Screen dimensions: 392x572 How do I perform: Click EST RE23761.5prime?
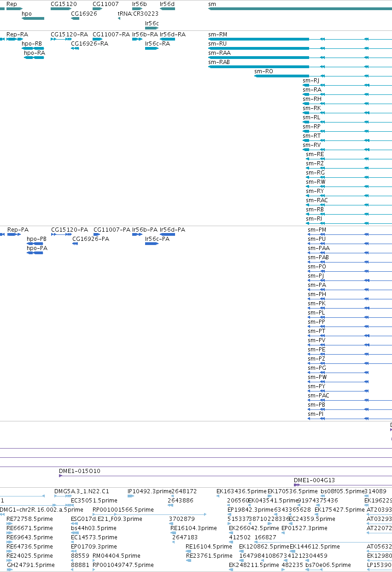(x=209, y=555)
